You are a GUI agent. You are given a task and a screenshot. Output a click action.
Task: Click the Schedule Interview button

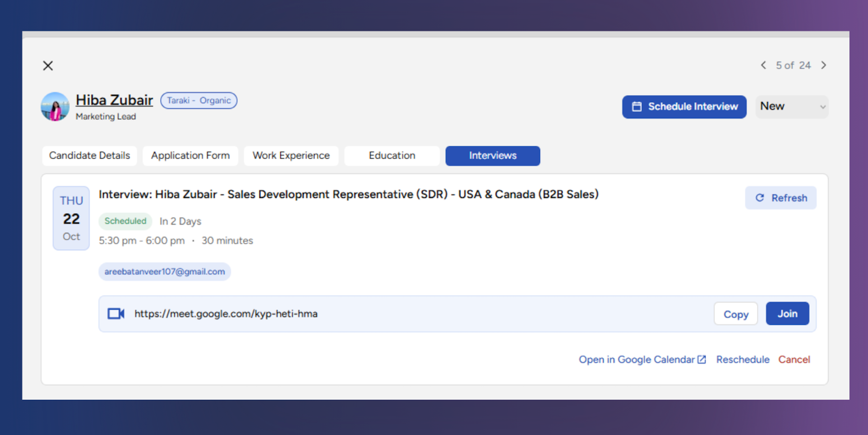(x=684, y=106)
